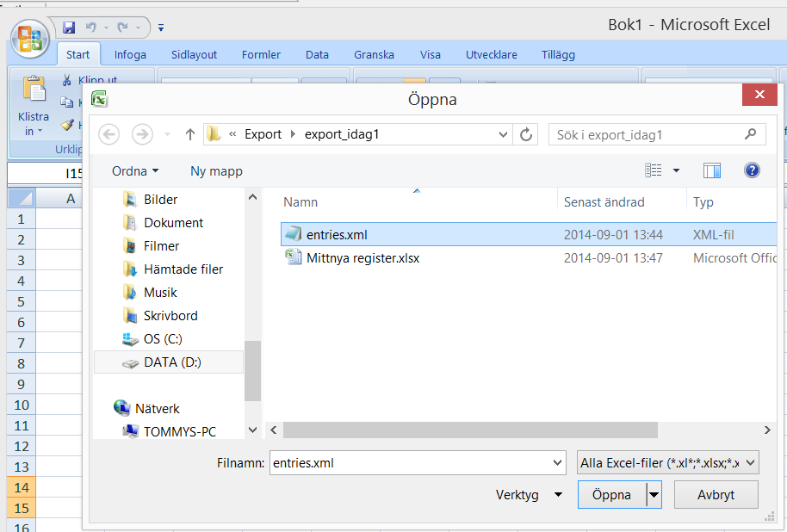Click the Öppna button
The height and width of the screenshot is (532, 787).
(611, 495)
